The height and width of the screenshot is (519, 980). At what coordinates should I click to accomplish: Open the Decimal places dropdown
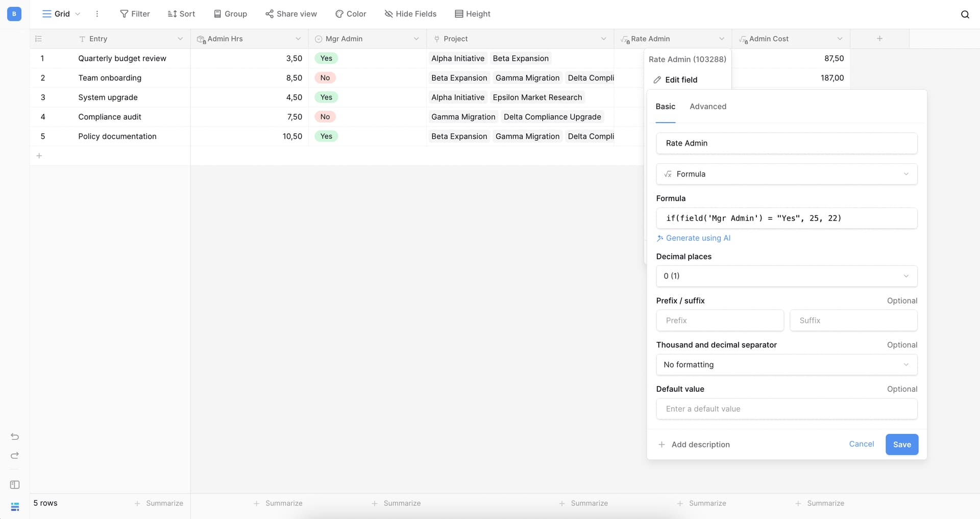[x=786, y=276]
